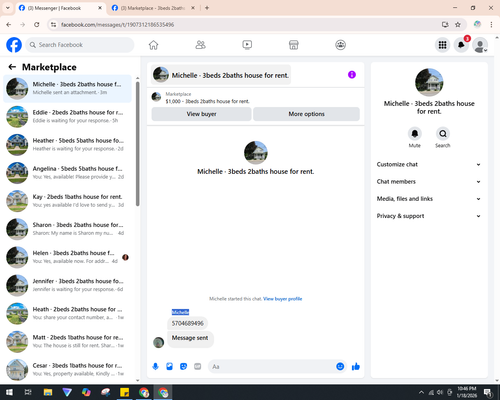Open View buyer profile link

tap(283, 299)
